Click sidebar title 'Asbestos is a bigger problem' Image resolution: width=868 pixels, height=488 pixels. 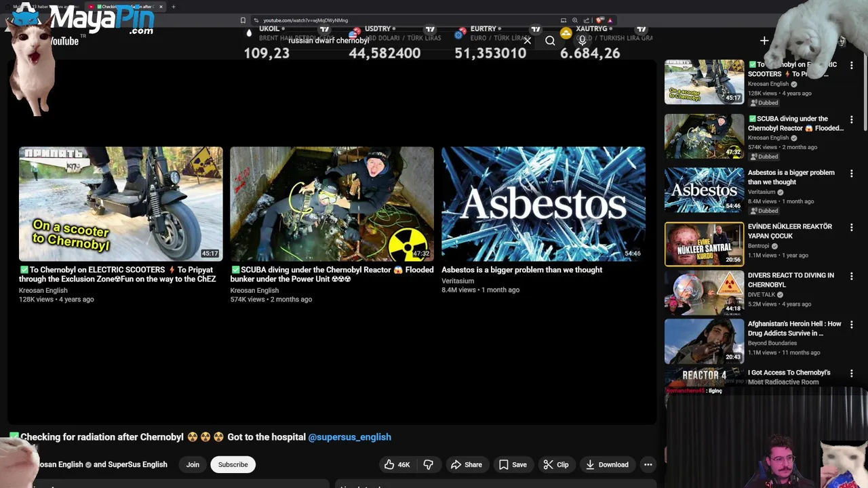791,177
